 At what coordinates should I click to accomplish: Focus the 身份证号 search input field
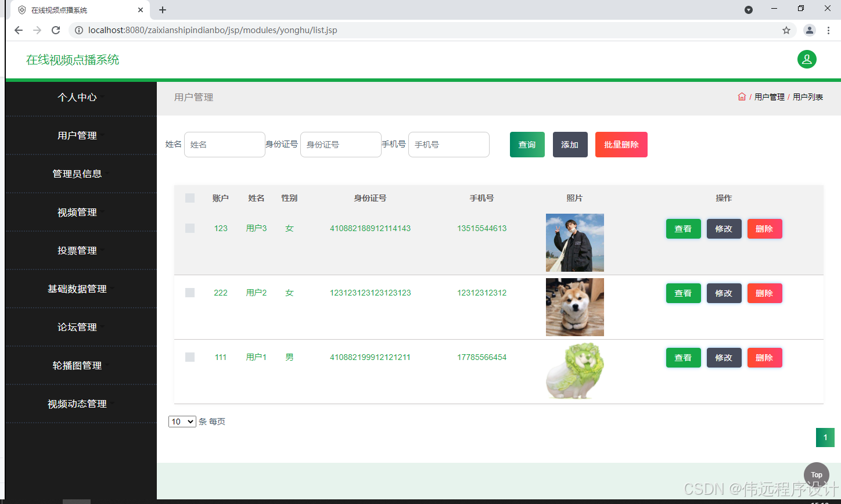coord(341,145)
